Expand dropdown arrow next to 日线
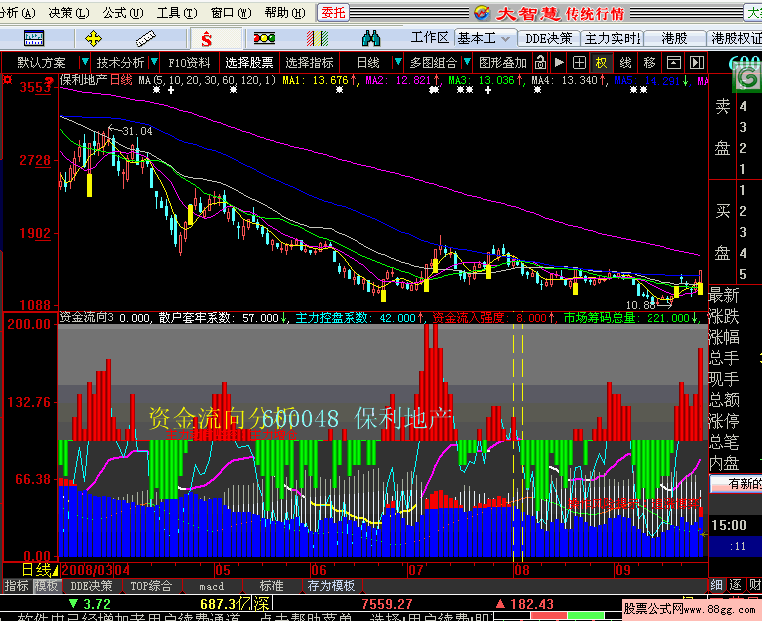Image resolution: width=762 pixels, height=621 pixels. pos(398,62)
